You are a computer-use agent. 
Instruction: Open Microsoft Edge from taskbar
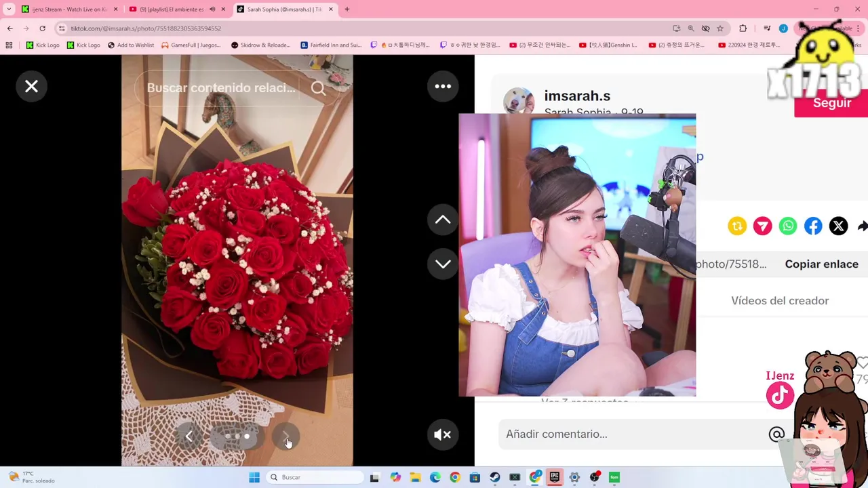tap(435, 477)
